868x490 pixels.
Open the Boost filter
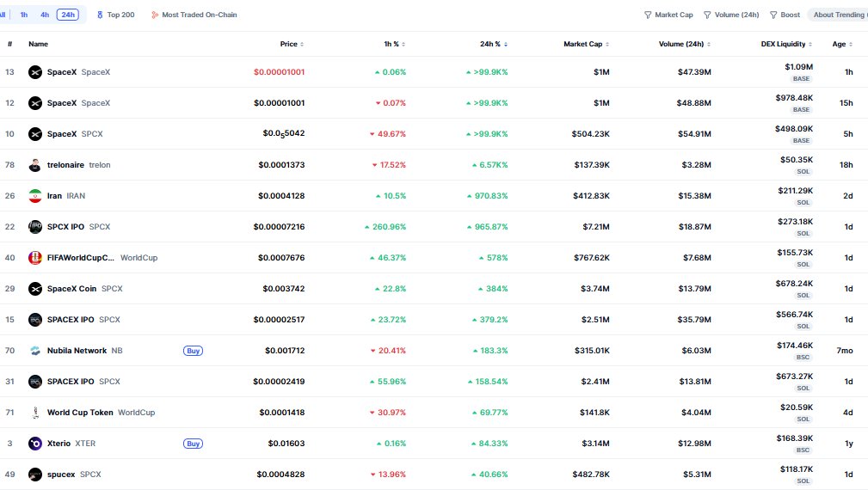[x=785, y=15]
